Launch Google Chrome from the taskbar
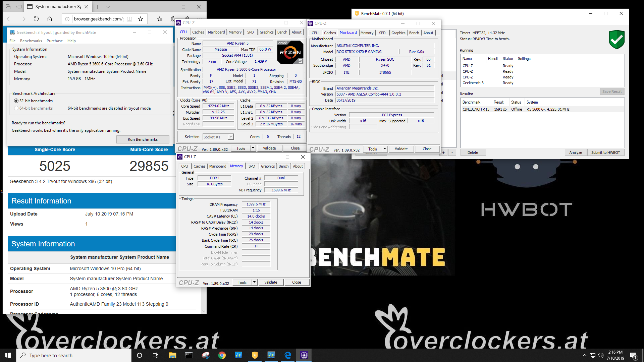This screenshot has width=644, height=362. (x=222, y=355)
